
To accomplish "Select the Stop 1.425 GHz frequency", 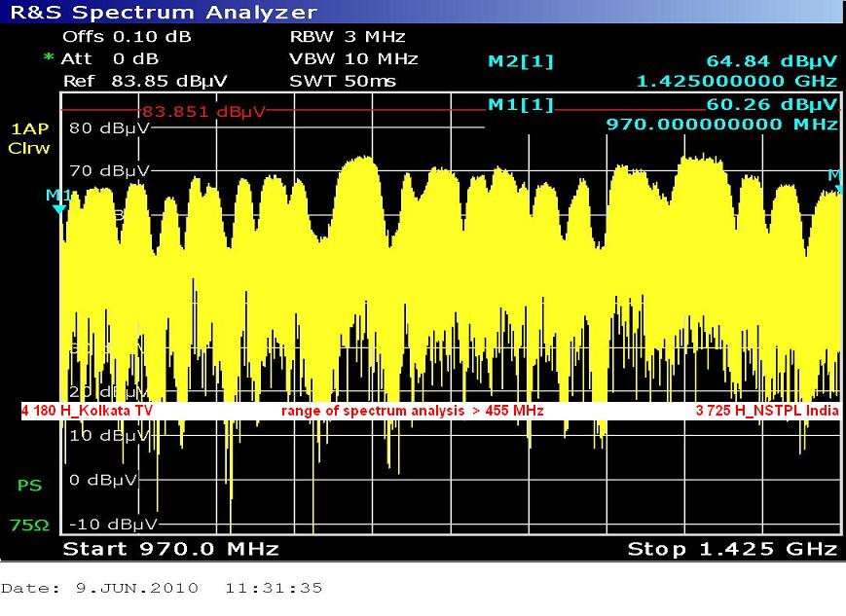I will point(731,549).
